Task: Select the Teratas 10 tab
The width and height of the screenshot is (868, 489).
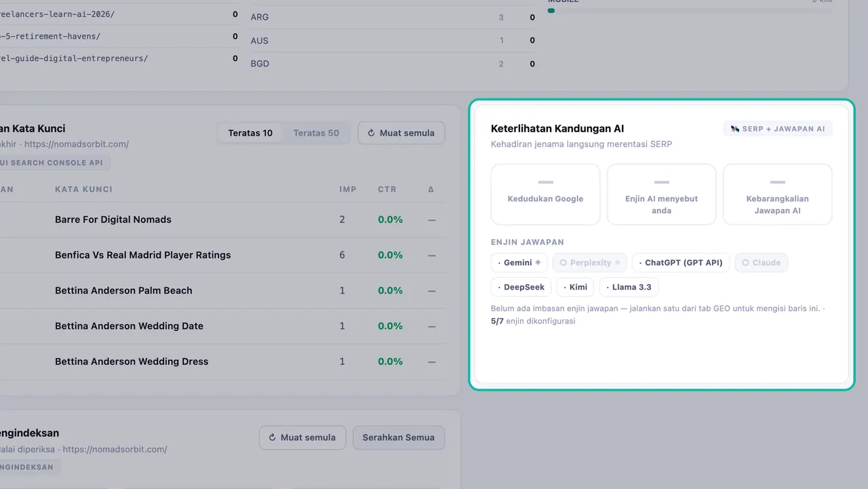Action: point(250,133)
